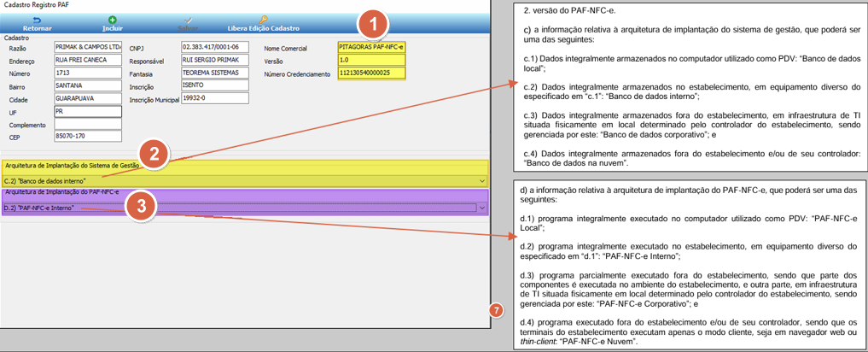Image resolution: width=868 pixels, height=352 pixels.
Task: Click the Fantasia field with TEOREMA SISTEMAS
Action: coord(215,73)
